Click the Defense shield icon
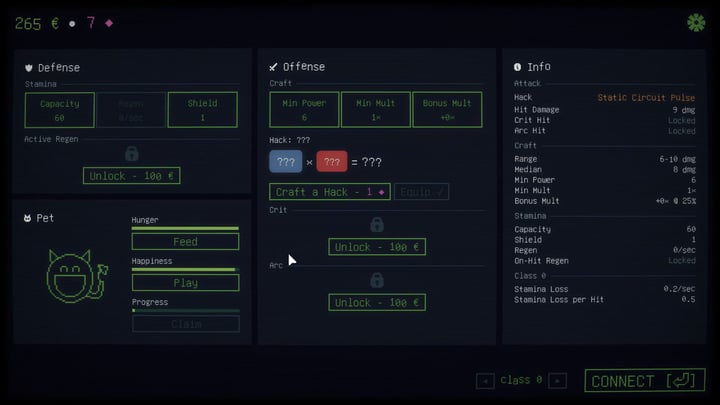This screenshot has width=720, height=405. (x=29, y=68)
